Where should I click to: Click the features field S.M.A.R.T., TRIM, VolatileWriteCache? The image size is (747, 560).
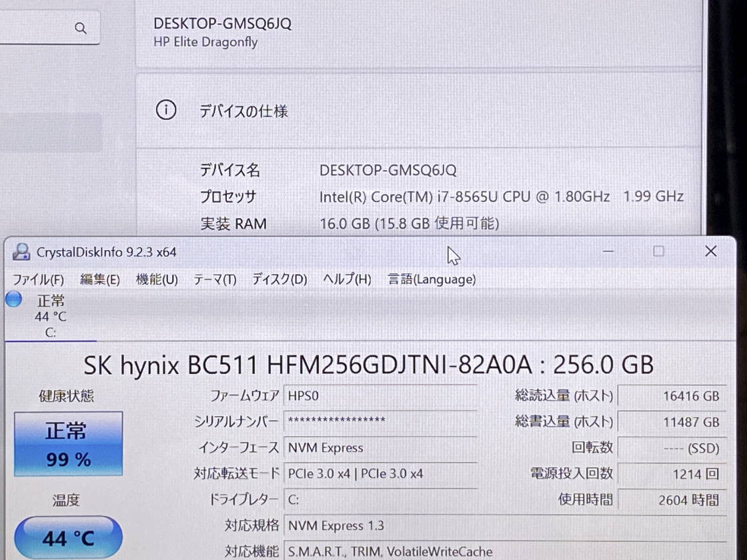[x=505, y=551]
